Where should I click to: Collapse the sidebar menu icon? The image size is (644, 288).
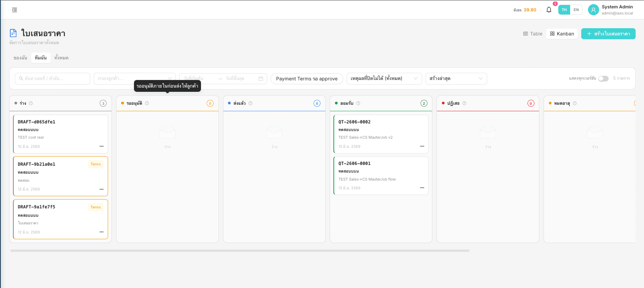[x=14, y=10]
